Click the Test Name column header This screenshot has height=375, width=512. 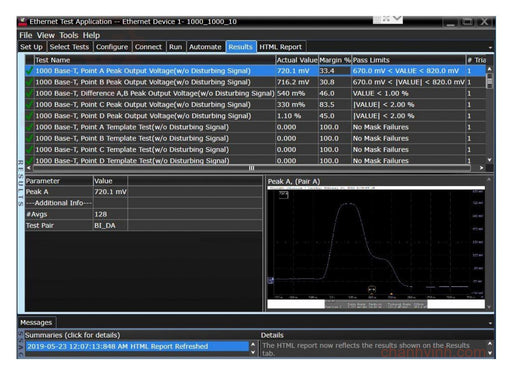pyautogui.click(x=155, y=60)
